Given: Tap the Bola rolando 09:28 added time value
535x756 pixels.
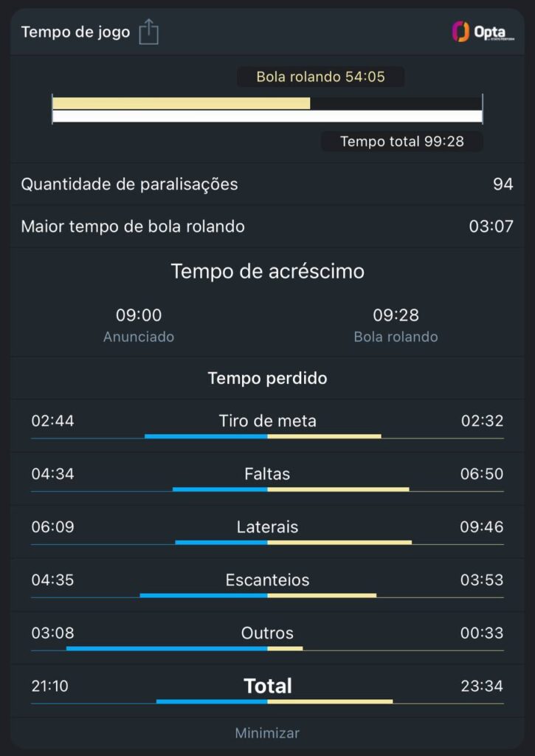Looking at the screenshot, I should (396, 316).
